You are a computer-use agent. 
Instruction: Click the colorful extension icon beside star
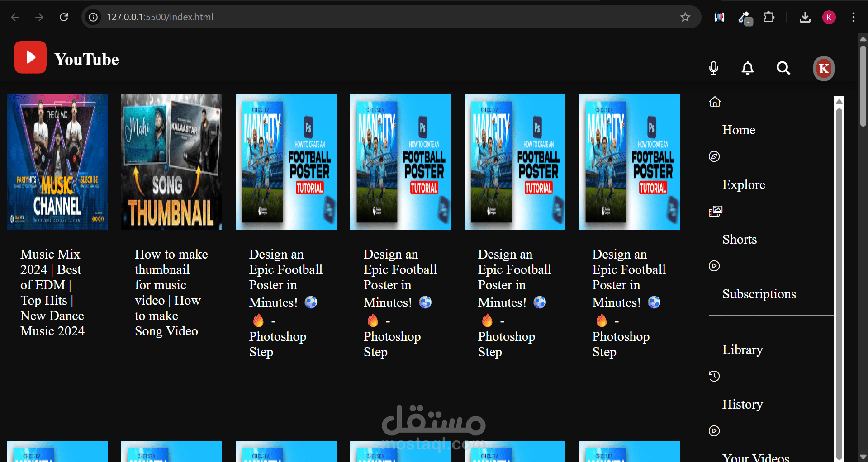(719, 17)
